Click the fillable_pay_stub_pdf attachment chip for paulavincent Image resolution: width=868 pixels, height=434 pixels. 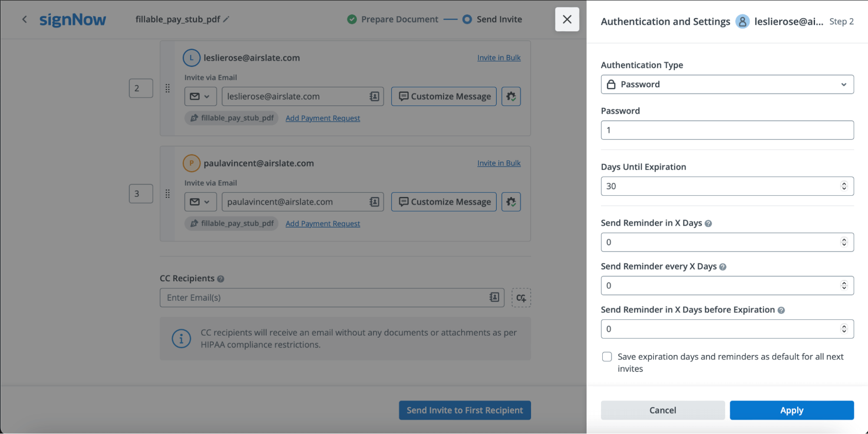(x=231, y=223)
